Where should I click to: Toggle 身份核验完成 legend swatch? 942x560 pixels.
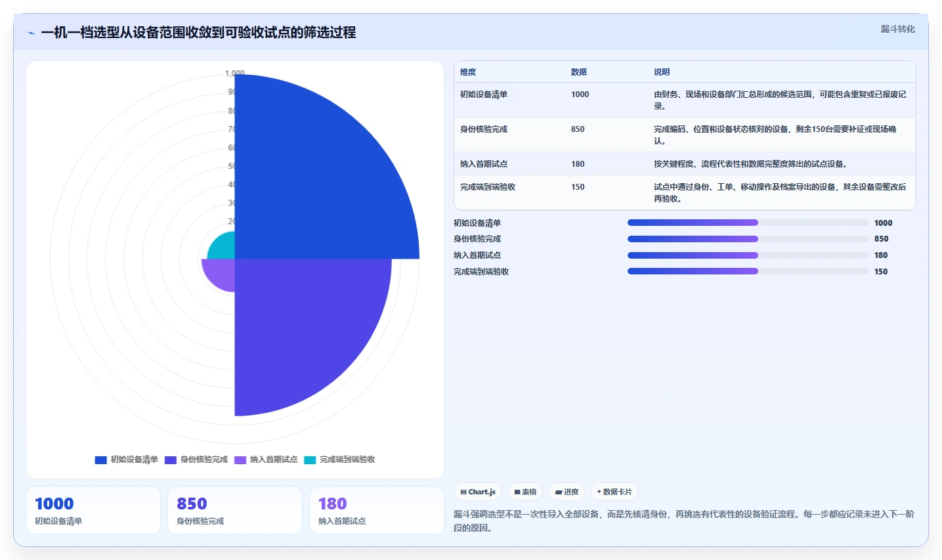[x=170, y=460]
